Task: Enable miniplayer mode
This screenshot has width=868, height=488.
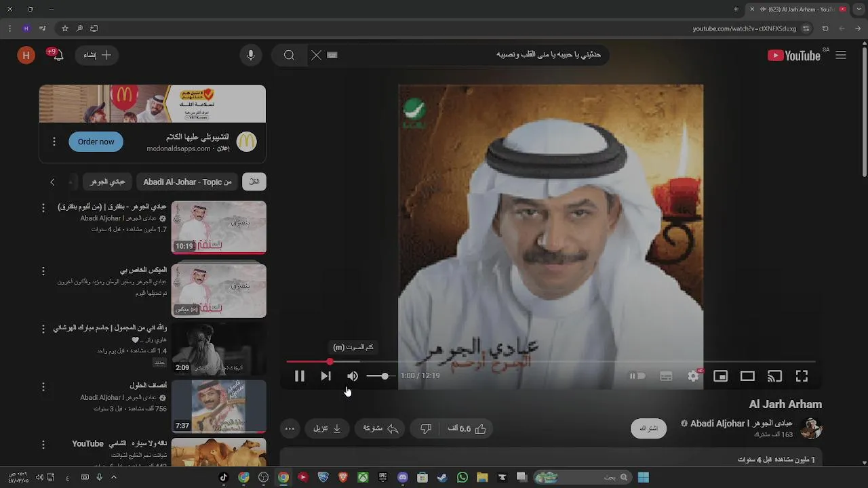Action: 720,376
